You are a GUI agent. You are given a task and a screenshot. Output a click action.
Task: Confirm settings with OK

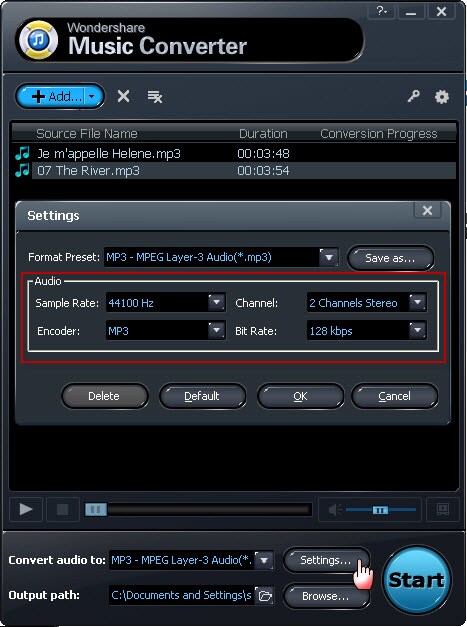tap(300, 396)
